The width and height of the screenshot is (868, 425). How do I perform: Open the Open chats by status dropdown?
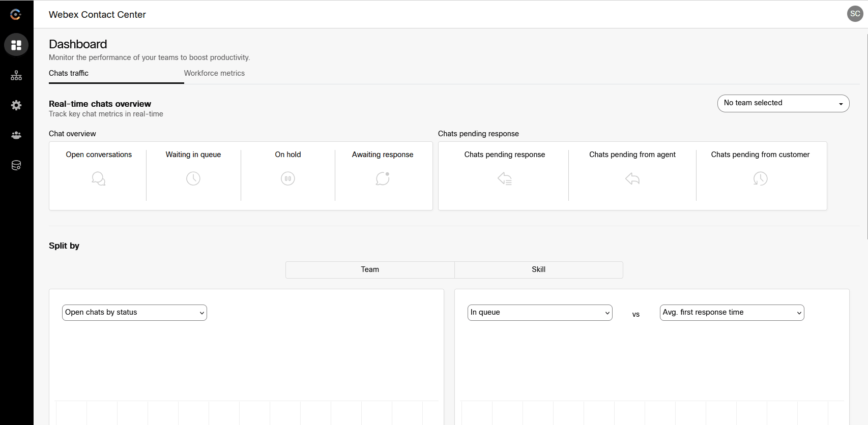pos(134,313)
